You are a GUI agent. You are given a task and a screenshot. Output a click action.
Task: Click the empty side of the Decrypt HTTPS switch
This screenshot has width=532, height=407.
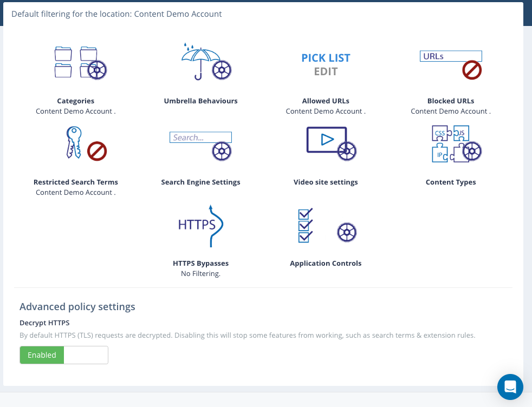click(86, 355)
